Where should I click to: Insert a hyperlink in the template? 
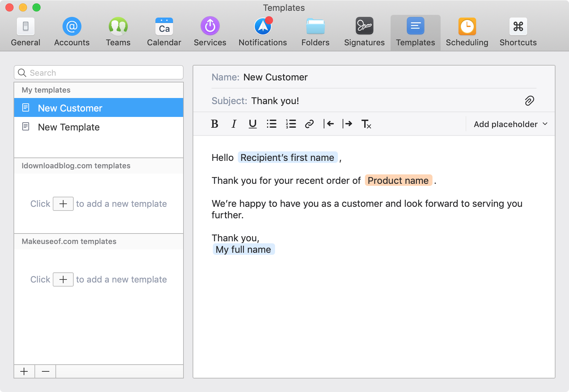coord(309,124)
